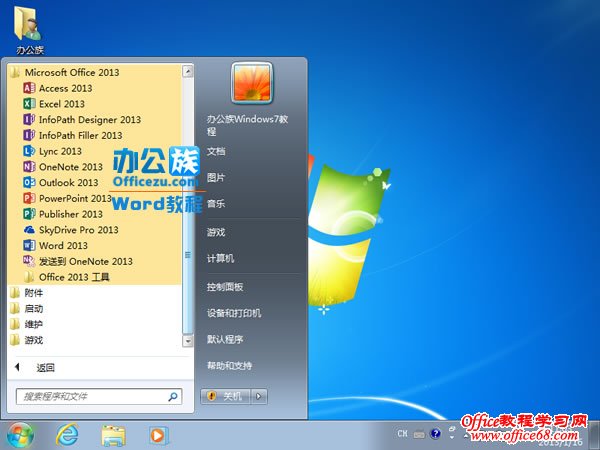Image resolution: width=600 pixels, height=450 pixels.
Task: Click the CH language indicator in tray
Action: point(402,434)
